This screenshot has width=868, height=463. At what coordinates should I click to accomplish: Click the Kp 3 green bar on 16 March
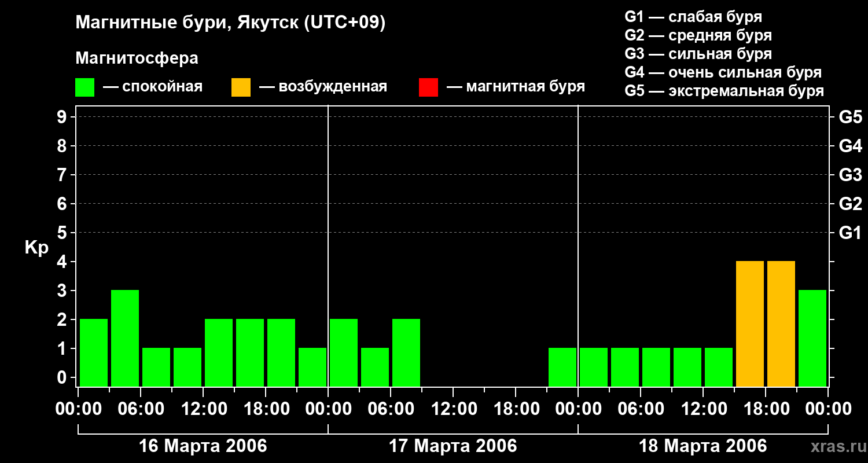click(125, 338)
